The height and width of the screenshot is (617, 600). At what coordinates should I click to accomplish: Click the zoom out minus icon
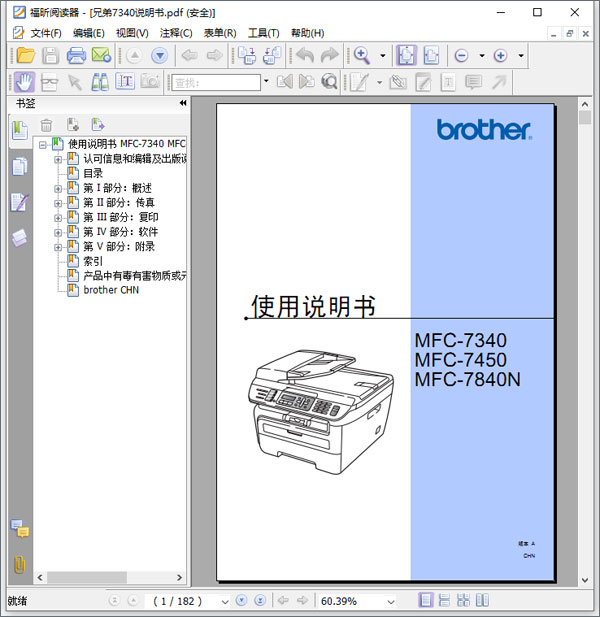pyautogui.click(x=462, y=55)
